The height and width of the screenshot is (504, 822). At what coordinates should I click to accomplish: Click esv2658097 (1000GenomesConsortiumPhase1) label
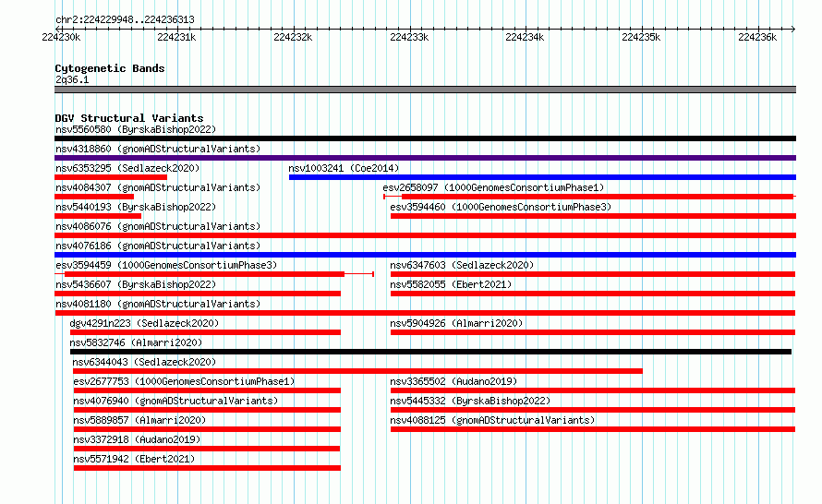coord(493,187)
